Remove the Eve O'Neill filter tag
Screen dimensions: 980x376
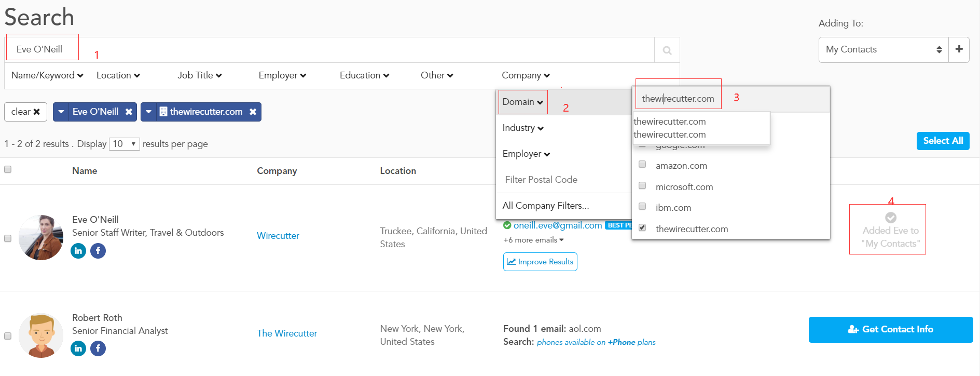[129, 112]
